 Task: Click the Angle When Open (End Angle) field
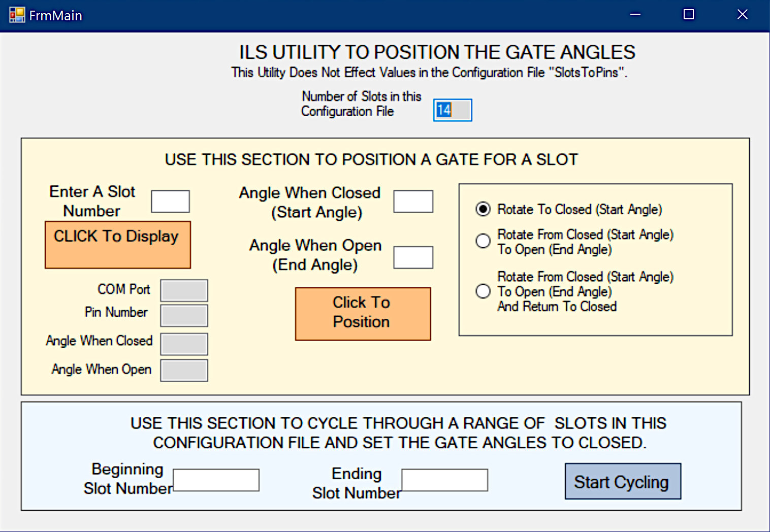pos(413,257)
